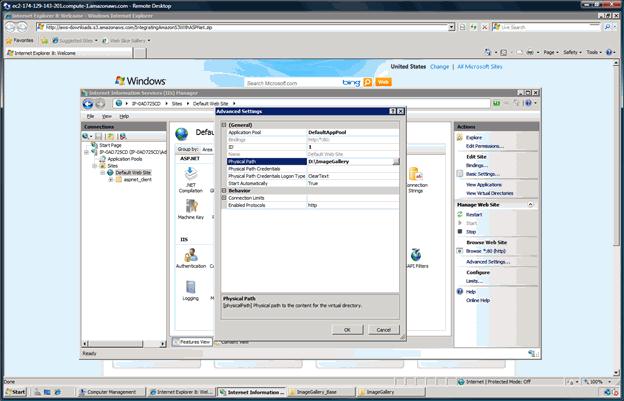Click View Virtual Directories link

[489, 193]
